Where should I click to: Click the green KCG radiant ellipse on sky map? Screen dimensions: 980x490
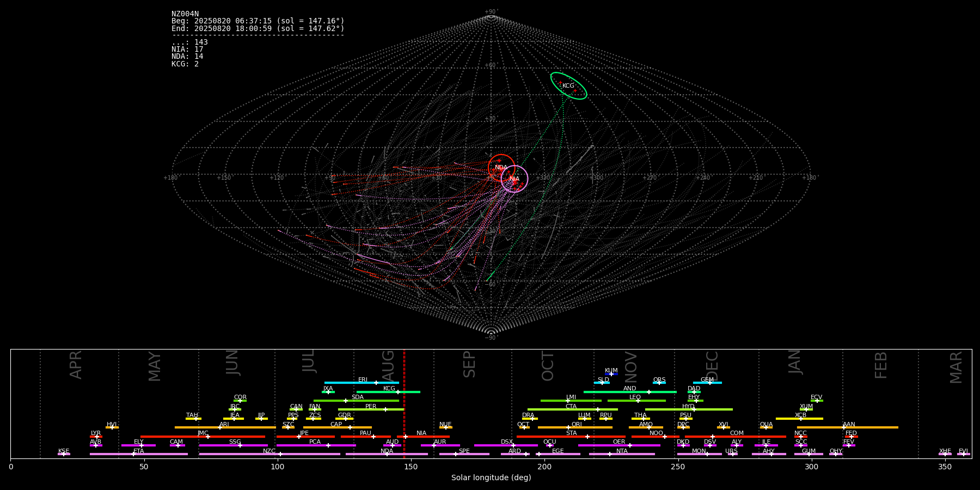coord(568,86)
